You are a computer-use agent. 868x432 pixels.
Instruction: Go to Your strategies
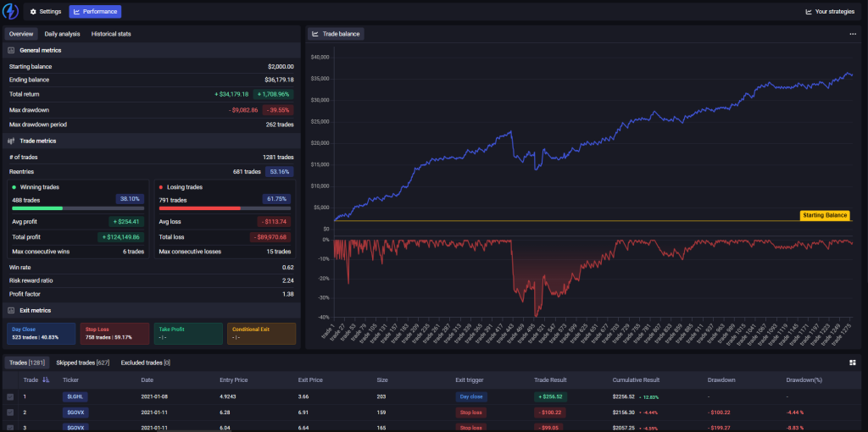tap(830, 12)
